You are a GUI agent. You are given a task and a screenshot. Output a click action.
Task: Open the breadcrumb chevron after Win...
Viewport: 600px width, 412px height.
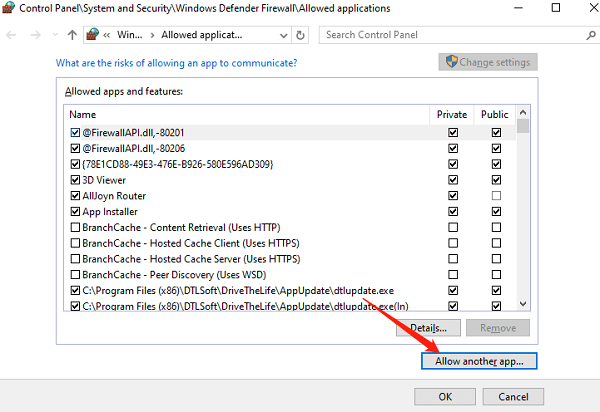[152, 36]
